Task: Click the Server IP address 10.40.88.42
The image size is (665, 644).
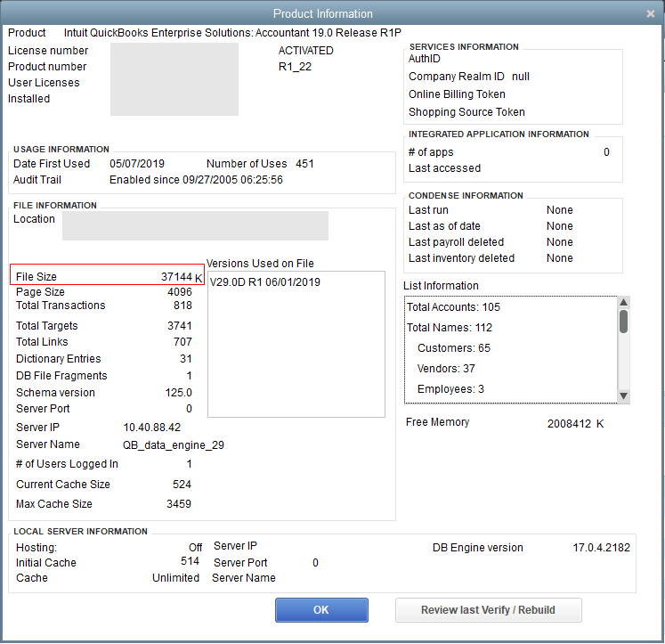Action: pos(152,428)
